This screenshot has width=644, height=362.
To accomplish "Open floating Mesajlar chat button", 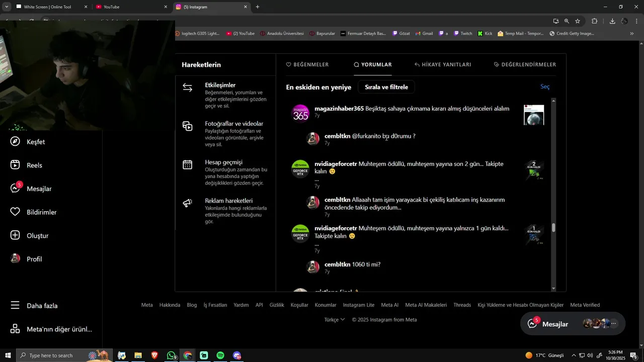I will 573,324.
